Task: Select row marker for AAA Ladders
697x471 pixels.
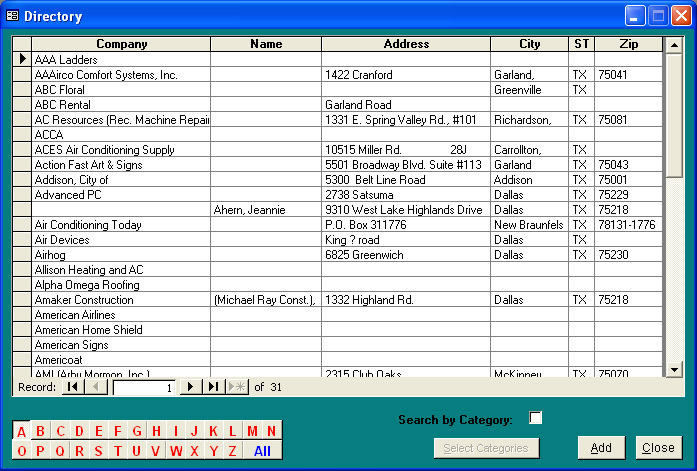Action: pos(22,60)
